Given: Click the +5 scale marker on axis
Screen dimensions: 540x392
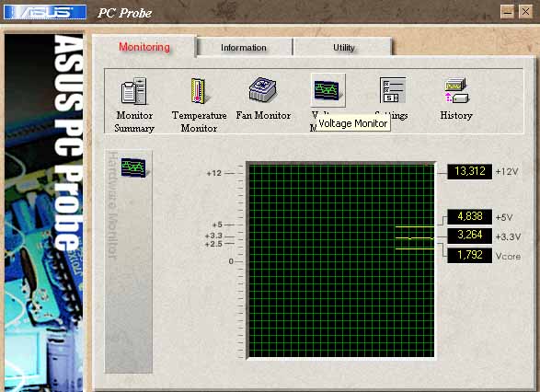Looking at the screenshot, I should (x=217, y=225).
